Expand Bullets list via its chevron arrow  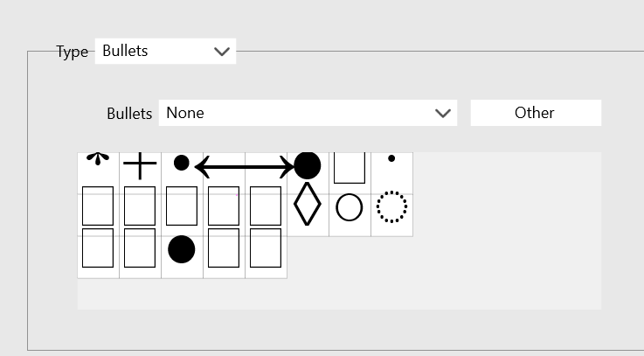tap(442, 114)
